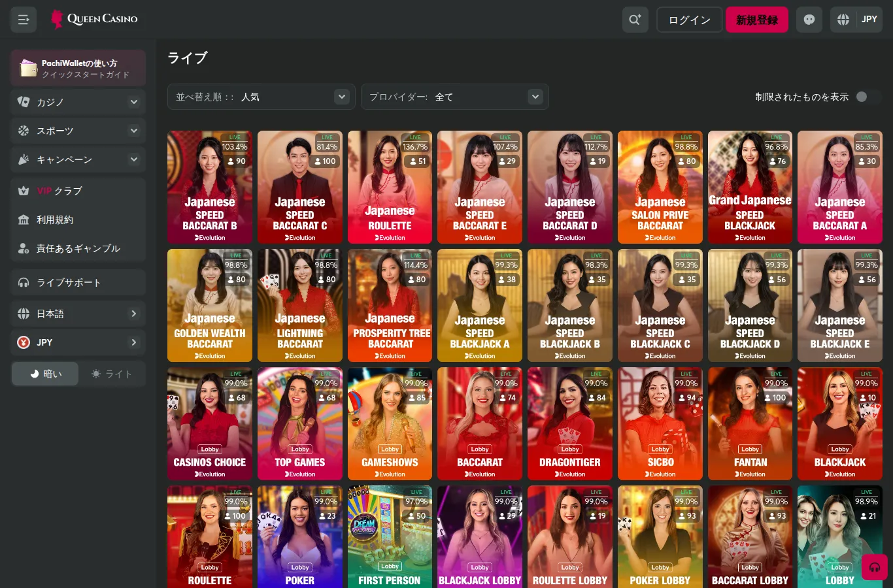893x588 pixels.
Task: Click the responsible gambling person icon
Action: pos(24,248)
